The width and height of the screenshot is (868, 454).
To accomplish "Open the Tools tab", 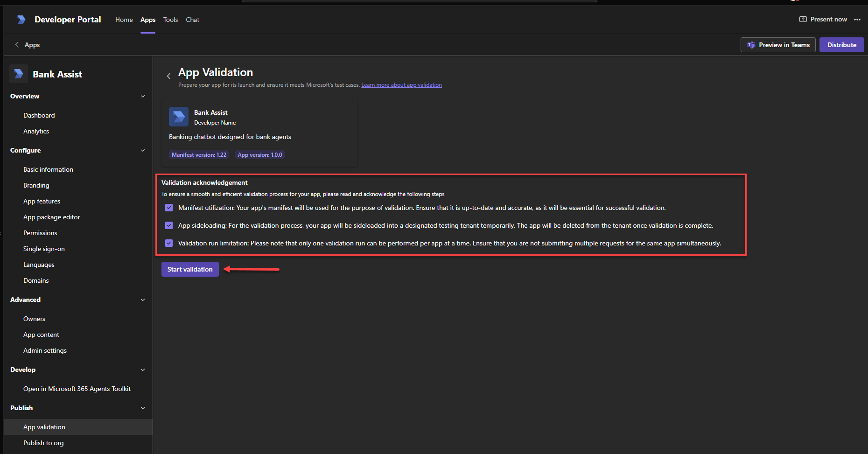I will click(x=171, y=20).
